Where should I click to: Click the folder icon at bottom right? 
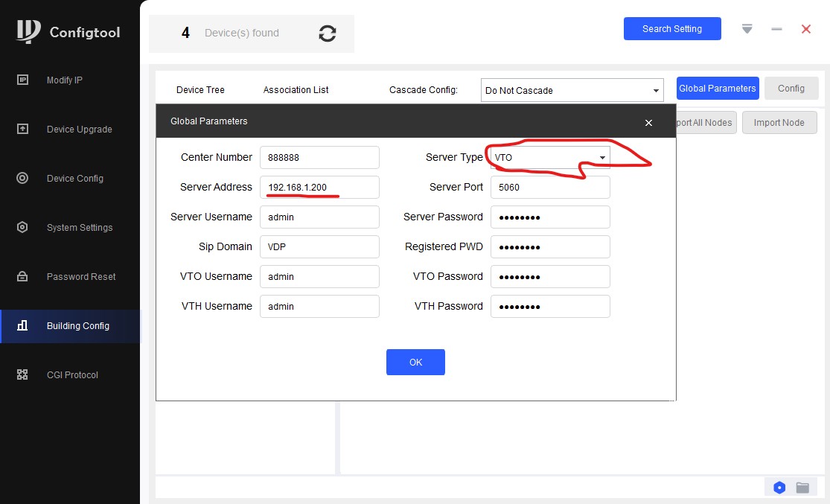click(802, 488)
